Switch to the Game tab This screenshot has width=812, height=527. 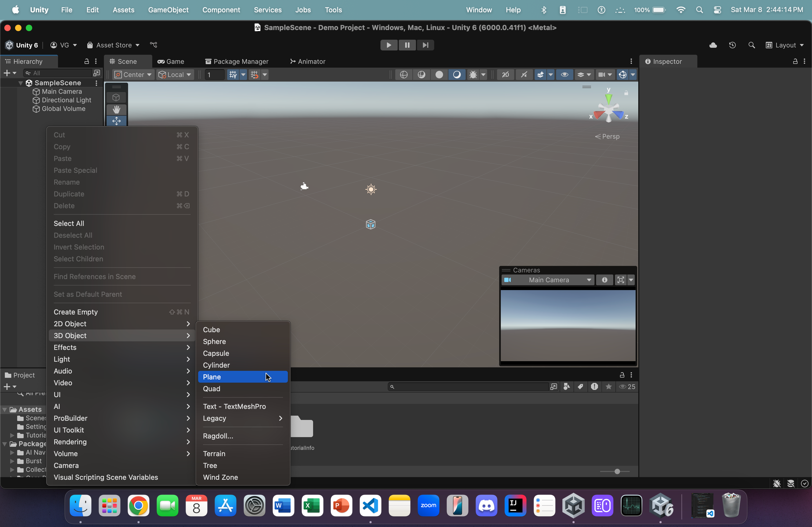pos(171,61)
